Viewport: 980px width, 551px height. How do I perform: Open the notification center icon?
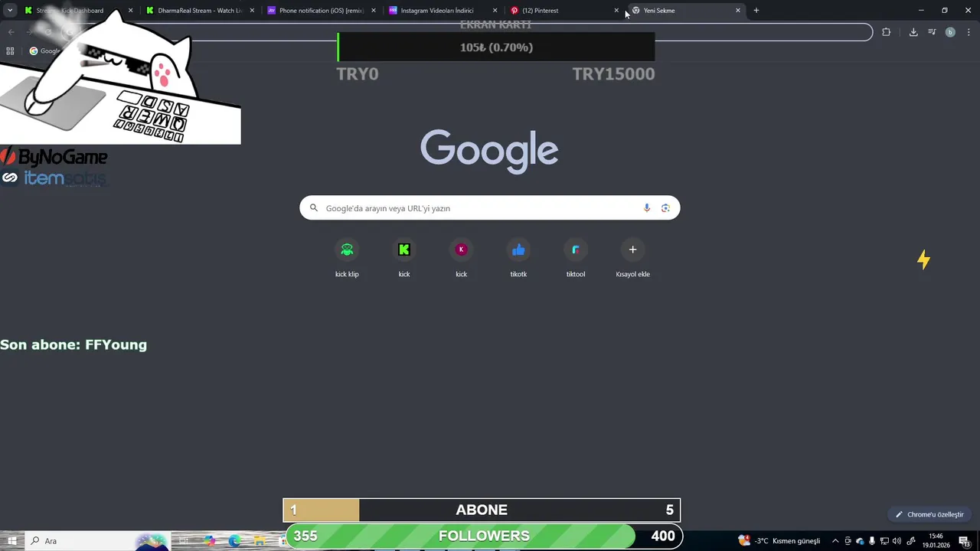pyautogui.click(x=965, y=541)
